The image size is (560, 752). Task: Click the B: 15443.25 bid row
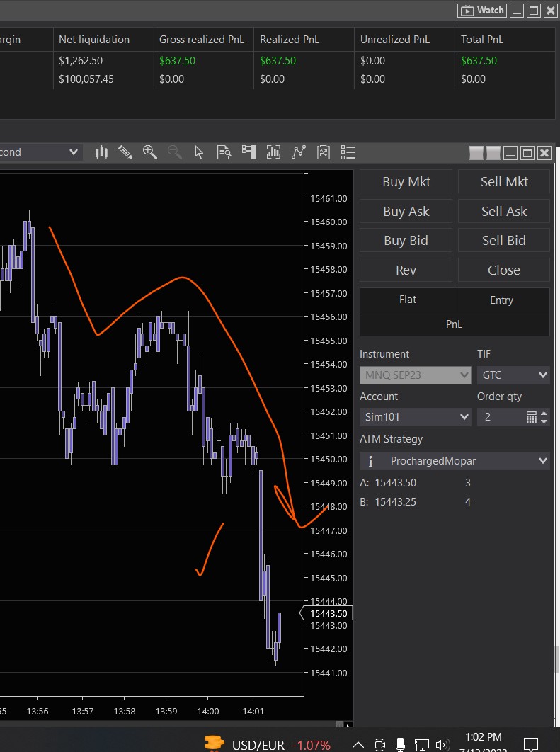pyautogui.click(x=415, y=502)
